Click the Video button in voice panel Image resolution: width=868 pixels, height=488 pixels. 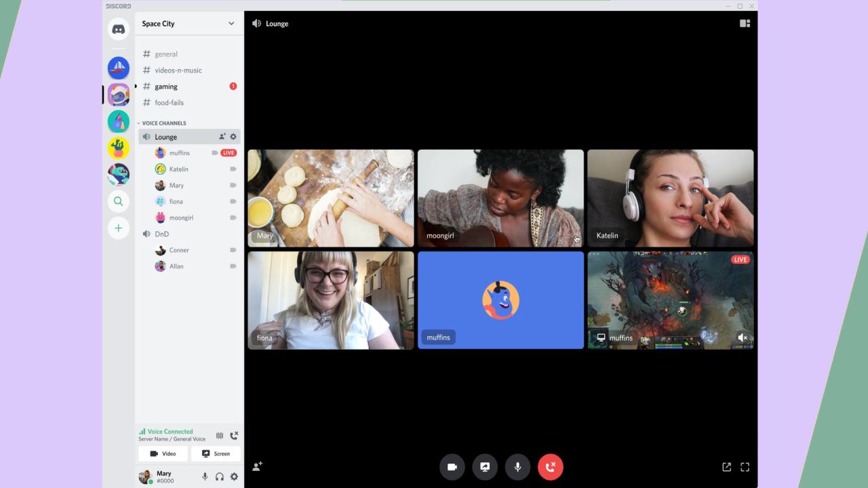(x=163, y=453)
